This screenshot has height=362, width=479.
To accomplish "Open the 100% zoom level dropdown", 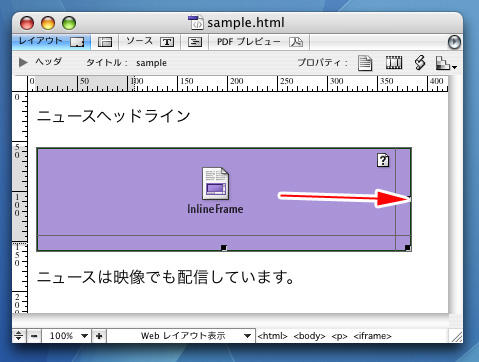I will (68, 336).
